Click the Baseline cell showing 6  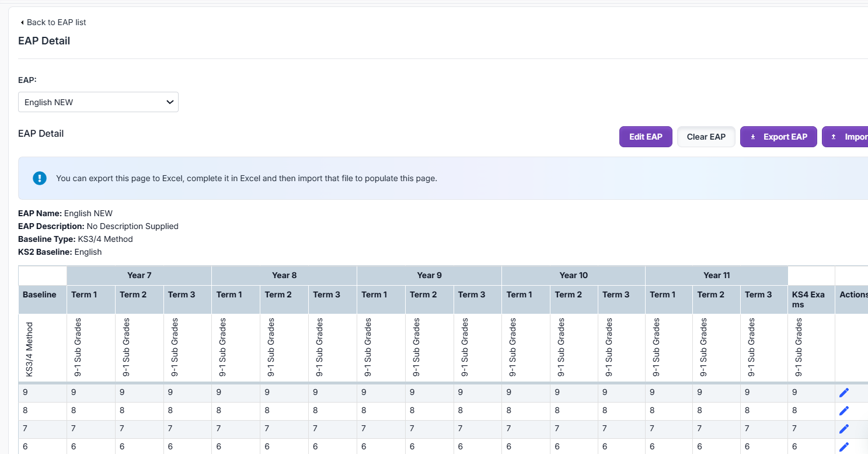(43, 447)
